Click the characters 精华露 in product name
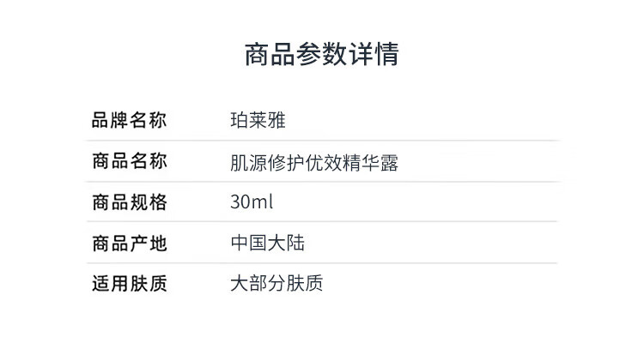Image resolution: width=644 pixels, height=361 pixels. (379, 162)
